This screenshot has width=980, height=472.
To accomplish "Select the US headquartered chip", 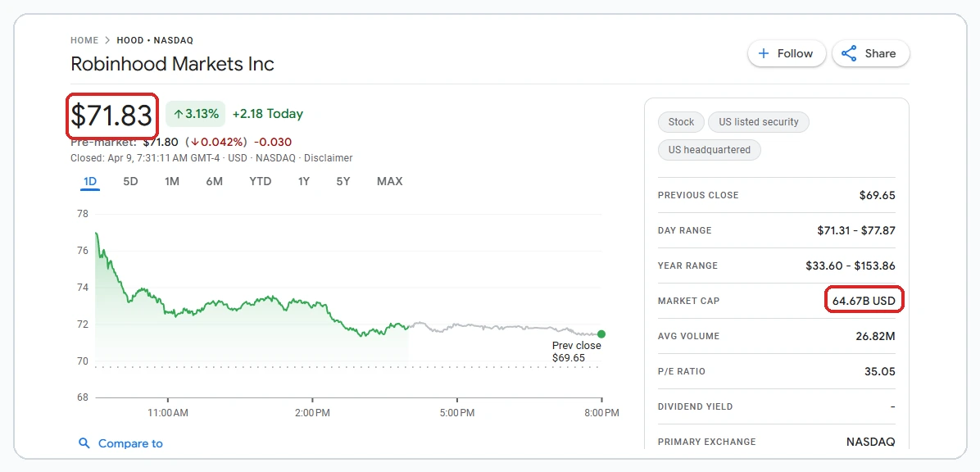I will [709, 150].
